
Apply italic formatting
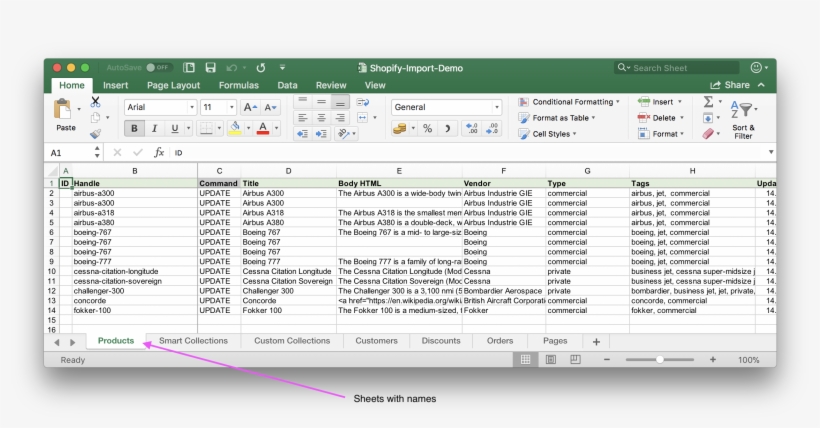[x=154, y=128]
